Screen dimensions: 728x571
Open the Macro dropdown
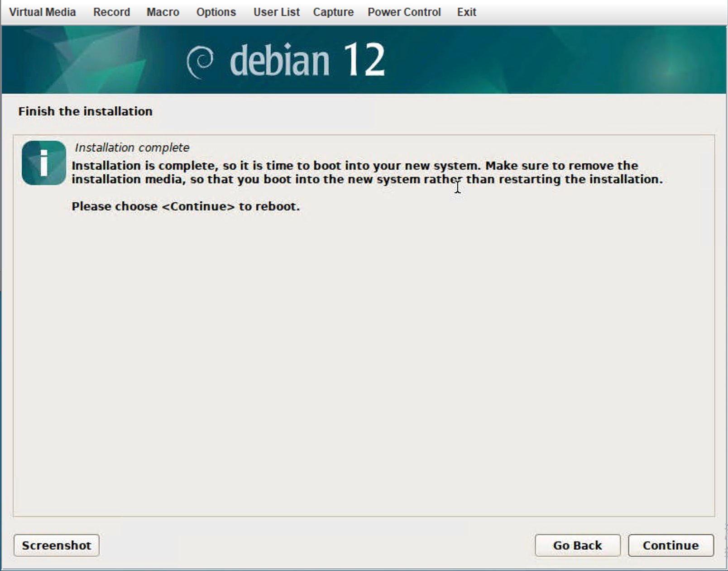tap(162, 12)
